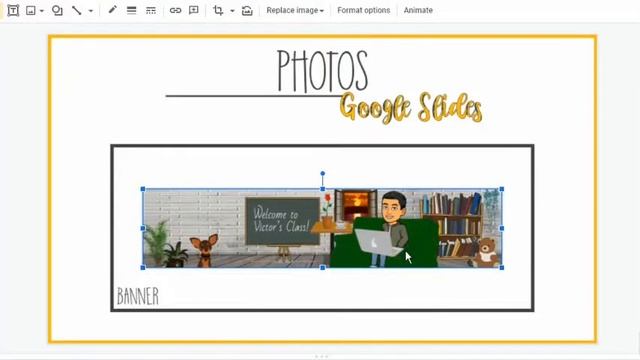Select the Shape tool
Screen dimensions: 640x360
57,11
